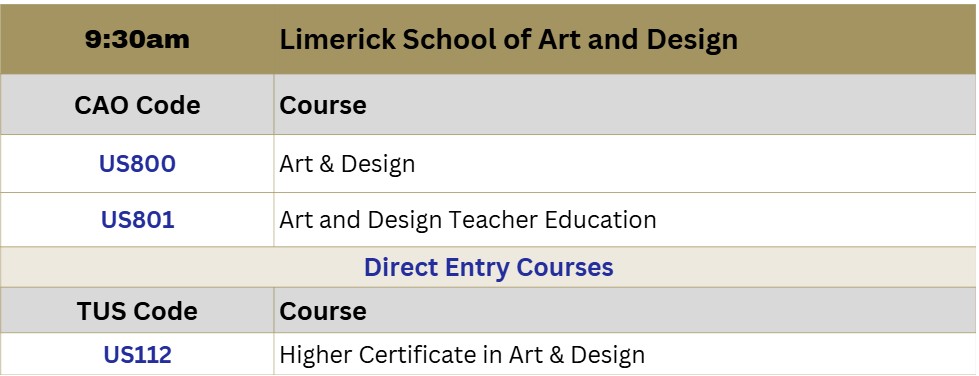Screen dimensions: 979x376
Task: Open the US112 course code link
Action: click(137, 355)
